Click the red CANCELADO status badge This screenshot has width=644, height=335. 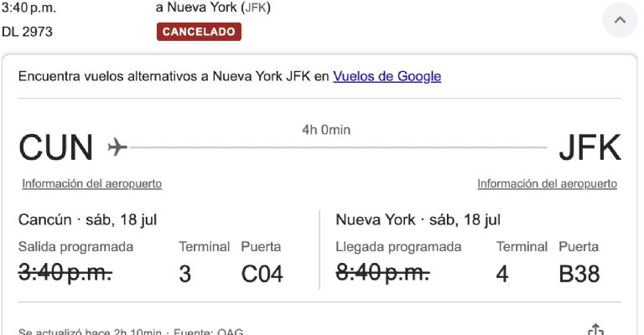[x=199, y=32]
